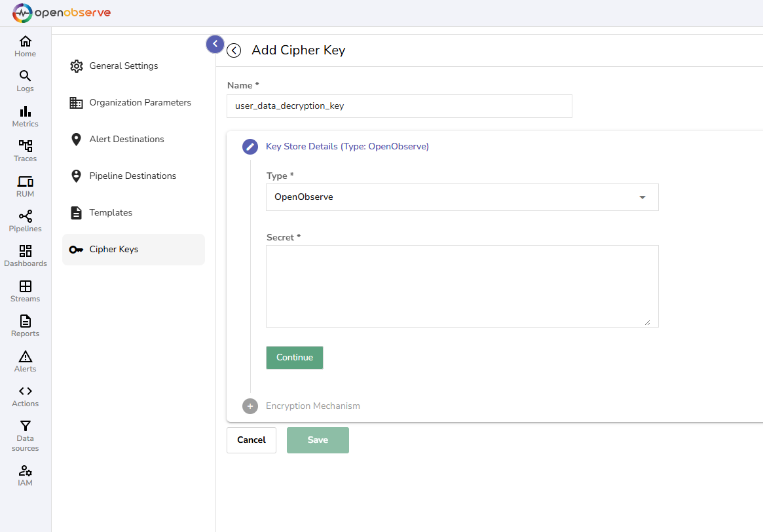Viewport: 763px width, 532px height.
Task: Select Organization Parameters menu item
Action: click(140, 103)
